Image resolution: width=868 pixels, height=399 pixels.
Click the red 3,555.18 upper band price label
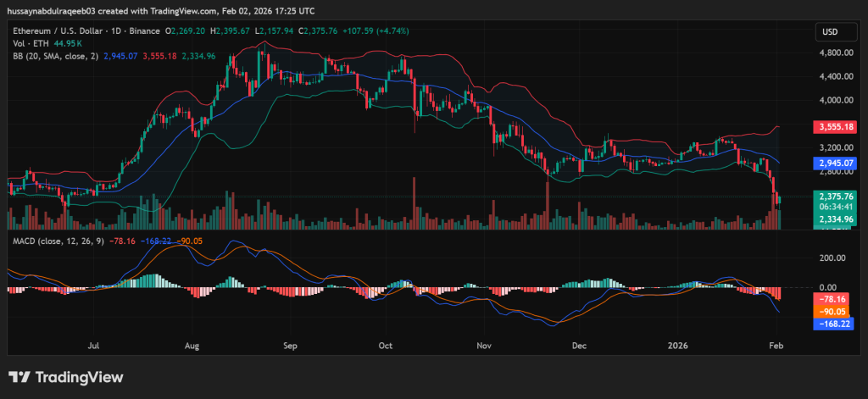pyautogui.click(x=832, y=127)
